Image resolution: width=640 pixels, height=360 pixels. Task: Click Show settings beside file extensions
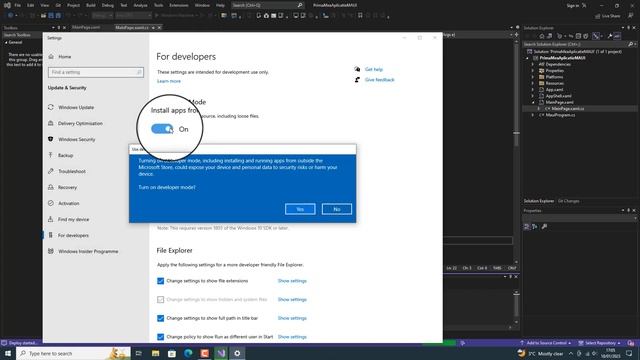(x=292, y=281)
